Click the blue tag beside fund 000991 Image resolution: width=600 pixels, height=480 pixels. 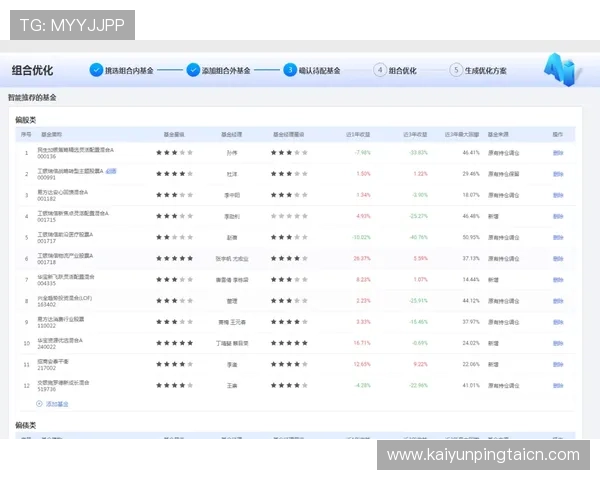click(111, 171)
